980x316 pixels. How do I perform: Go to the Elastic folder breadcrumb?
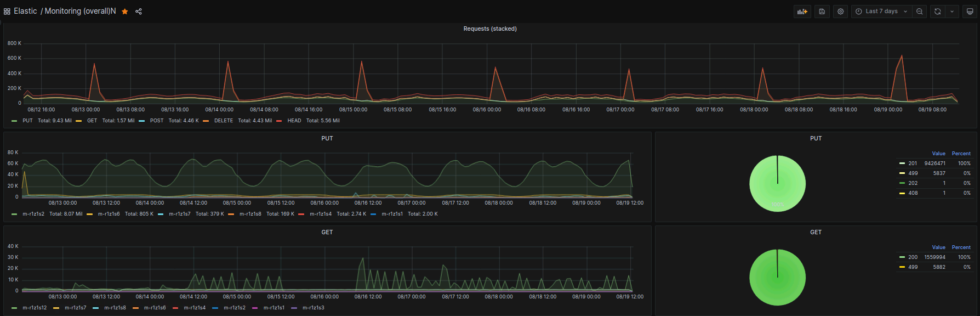[x=25, y=11]
